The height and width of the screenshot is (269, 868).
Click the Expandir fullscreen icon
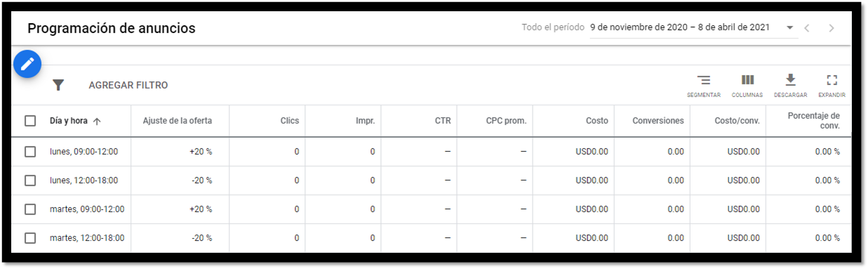coord(832,85)
